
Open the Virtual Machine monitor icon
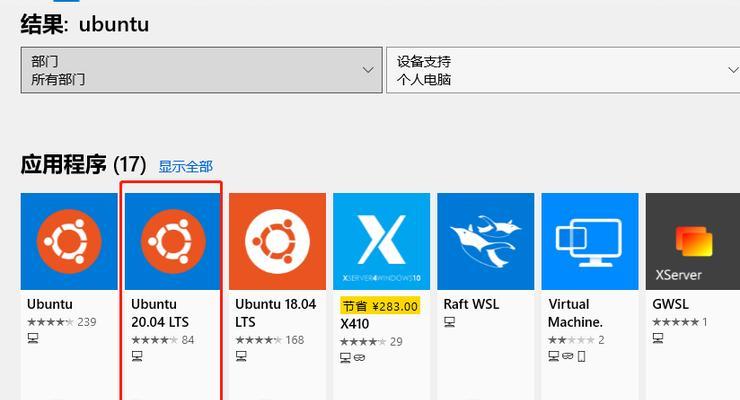[x=590, y=241]
